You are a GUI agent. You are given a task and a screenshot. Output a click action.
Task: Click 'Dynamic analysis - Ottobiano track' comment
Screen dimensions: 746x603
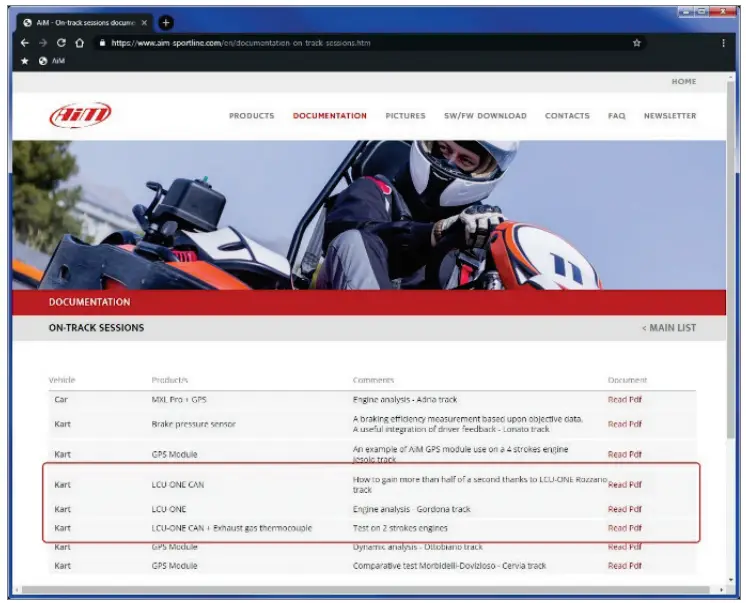(x=418, y=547)
